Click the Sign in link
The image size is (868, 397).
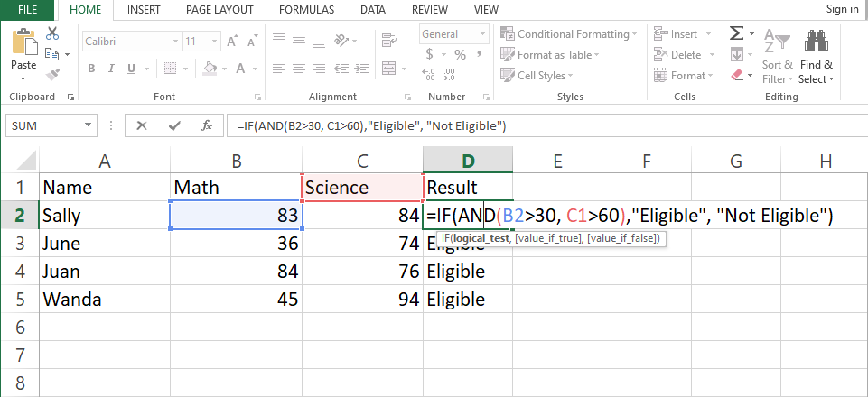(842, 9)
